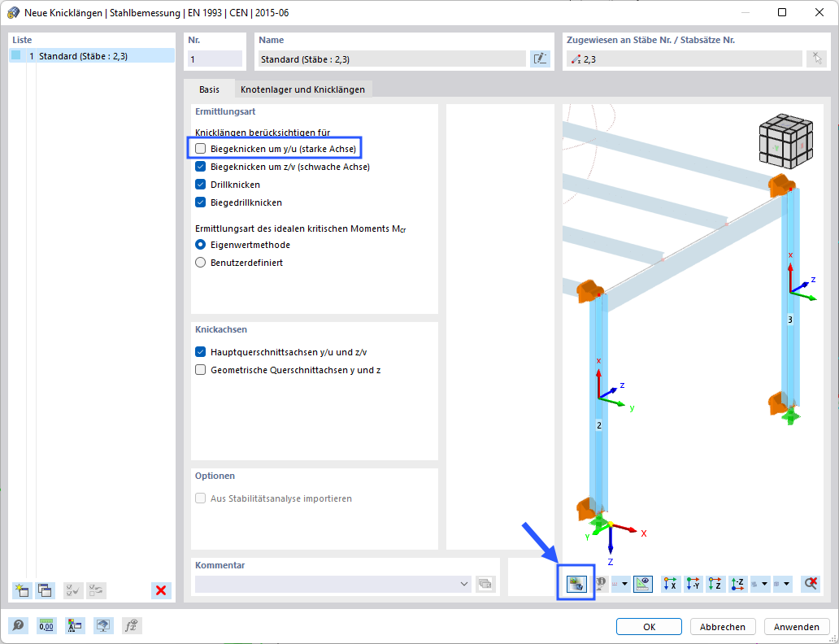Toggle the Biegedrillknicken checkbox

[200, 202]
